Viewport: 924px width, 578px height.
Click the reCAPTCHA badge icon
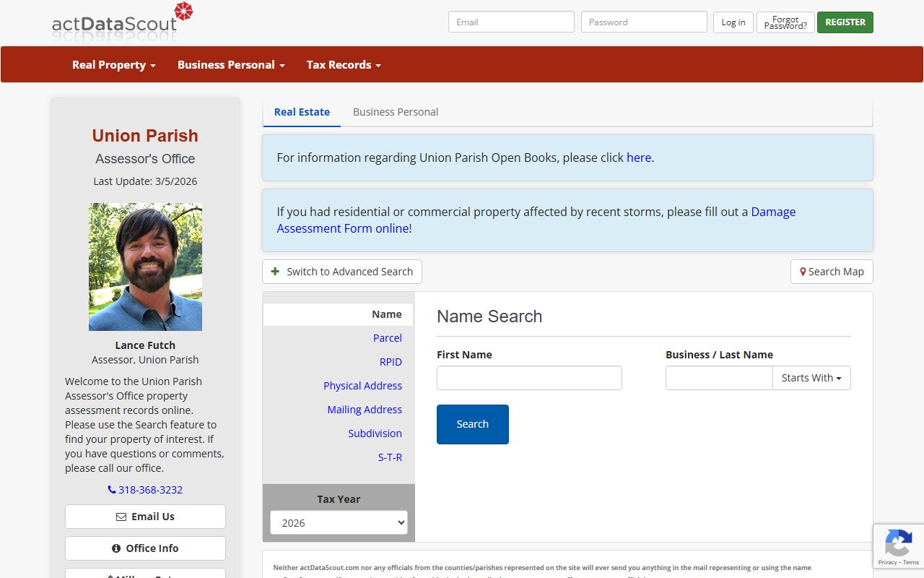(898, 543)
